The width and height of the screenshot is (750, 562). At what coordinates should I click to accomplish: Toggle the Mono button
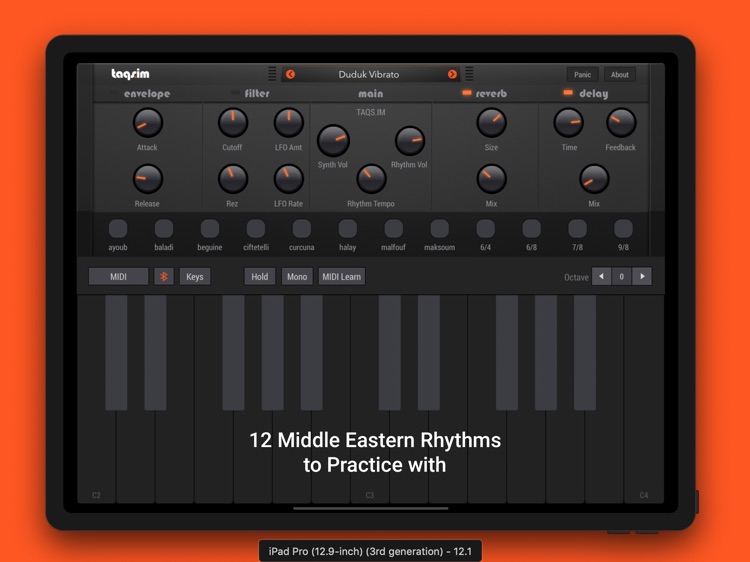click(x=297, y=276)
